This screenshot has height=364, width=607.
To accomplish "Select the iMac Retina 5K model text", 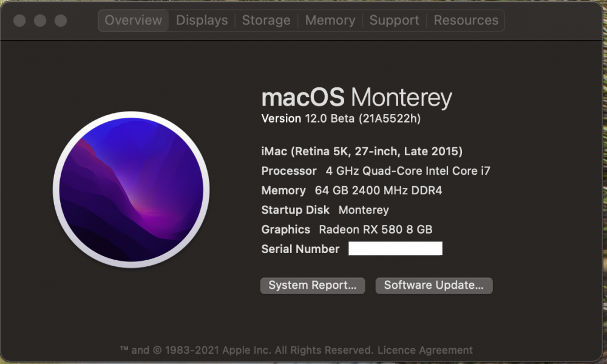I will 362,151.
